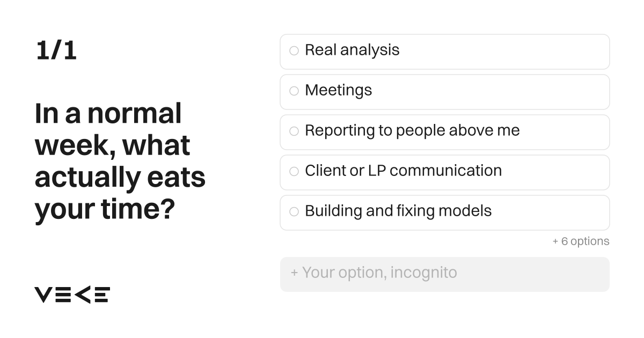Pick Client or LP communication radio
644x338 pixels.
pyautogui.click(x=294, y=172)
